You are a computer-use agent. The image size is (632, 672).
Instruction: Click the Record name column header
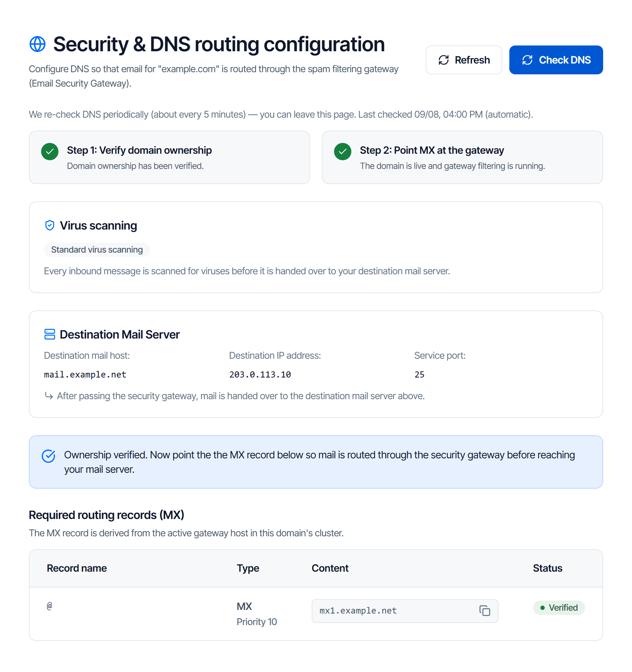[77, 568]
